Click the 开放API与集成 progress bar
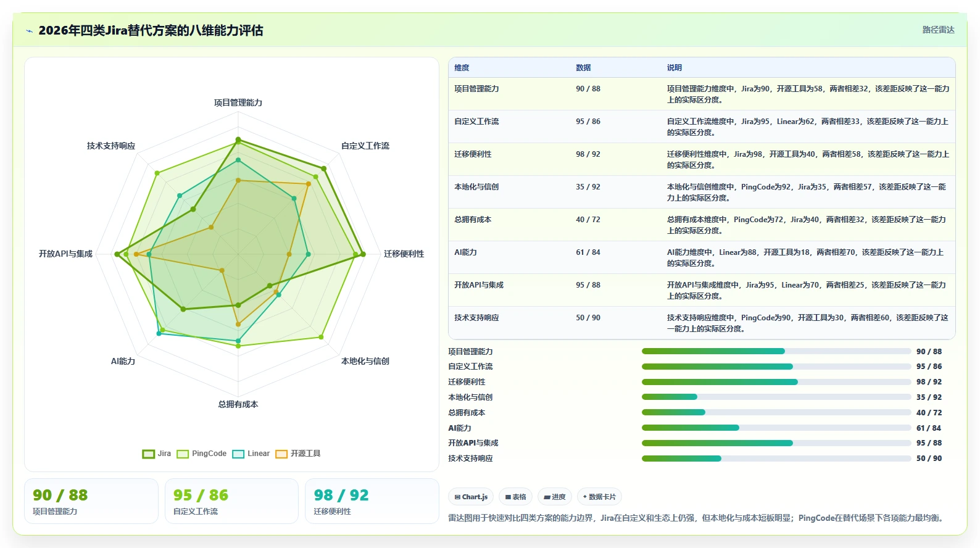This screenshot has width=980, height=548. [x=776, y=443]
